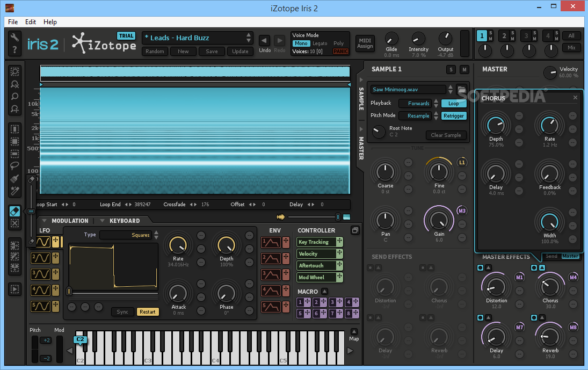This screenshot has width=588, height=370.
Task: Open the question mark help icon
Action: click(x=14, y=50)
